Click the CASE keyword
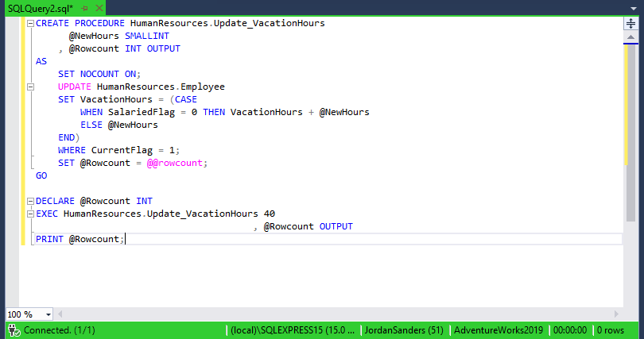 tap(186, 99)
